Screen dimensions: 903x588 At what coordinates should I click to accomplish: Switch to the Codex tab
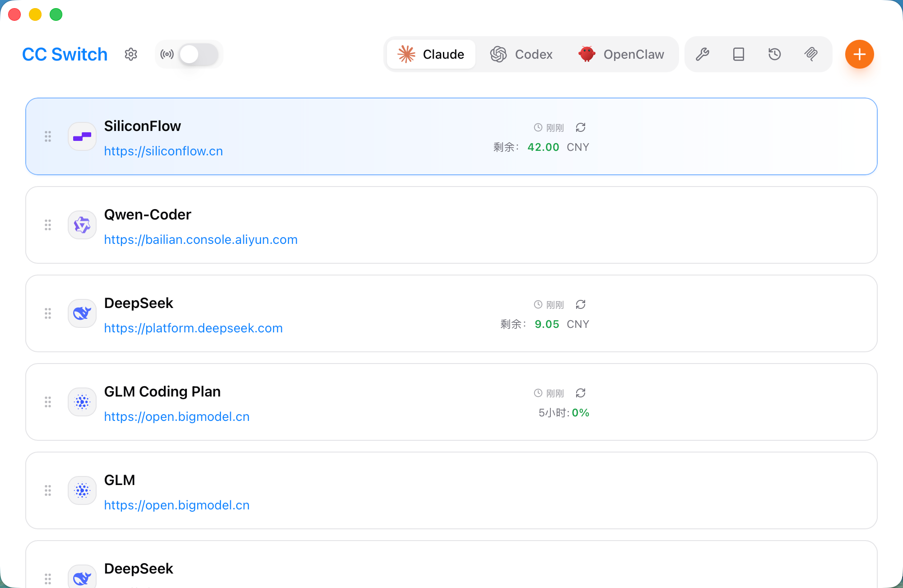click(521, 54)
